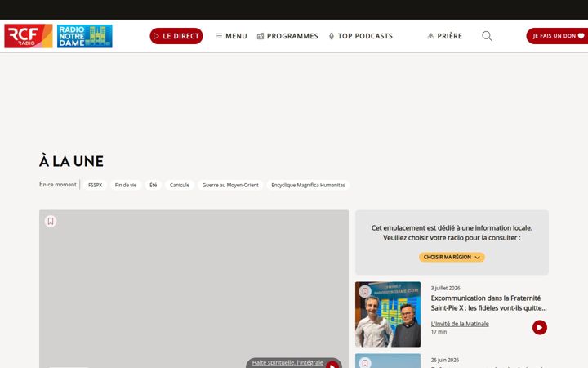Select the Été topic tag
The height and width of the screenshot is (368, 588).
tap(153, 185)
